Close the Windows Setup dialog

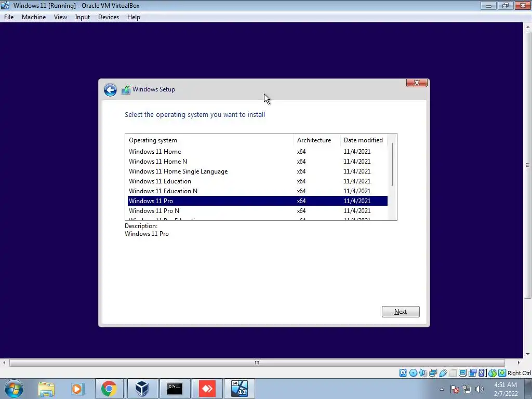point(417,83)
